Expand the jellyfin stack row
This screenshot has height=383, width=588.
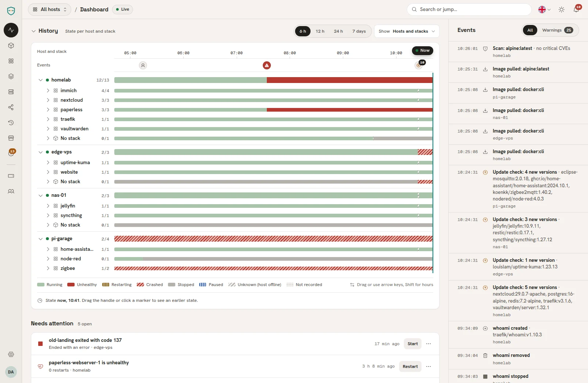(x=48, y=206)
